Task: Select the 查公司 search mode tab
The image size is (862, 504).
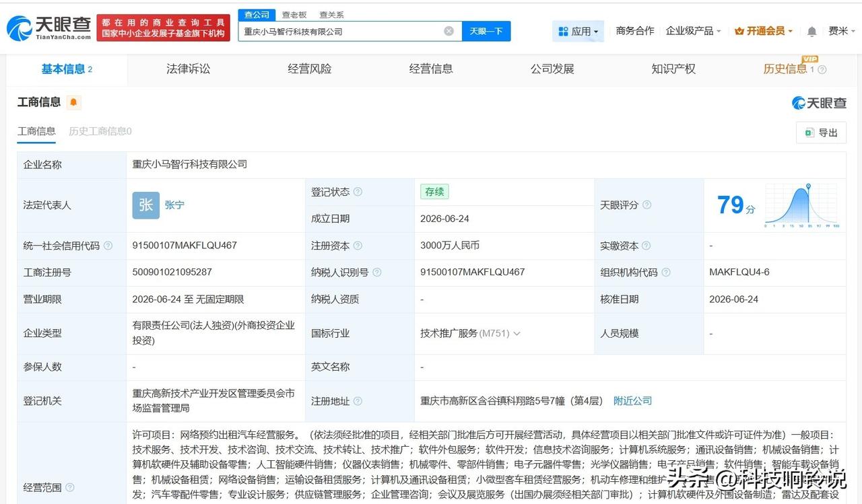Action: click(257, 15)
